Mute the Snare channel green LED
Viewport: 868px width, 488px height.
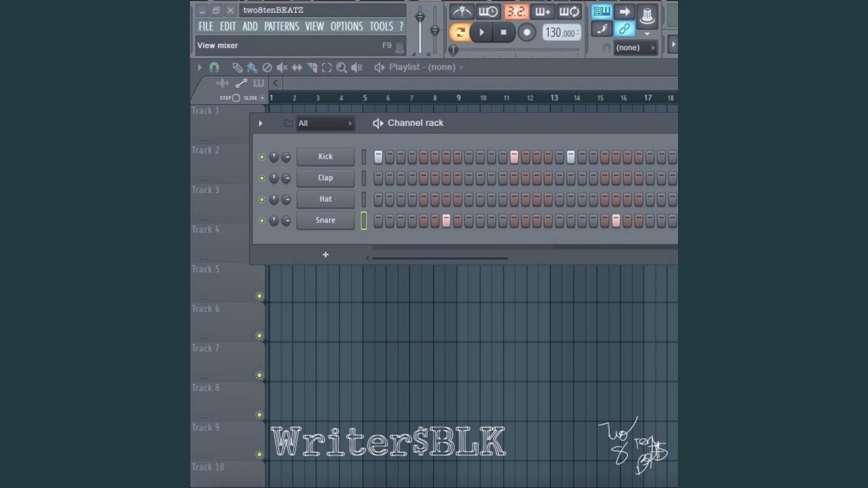[x=262, y=220]
